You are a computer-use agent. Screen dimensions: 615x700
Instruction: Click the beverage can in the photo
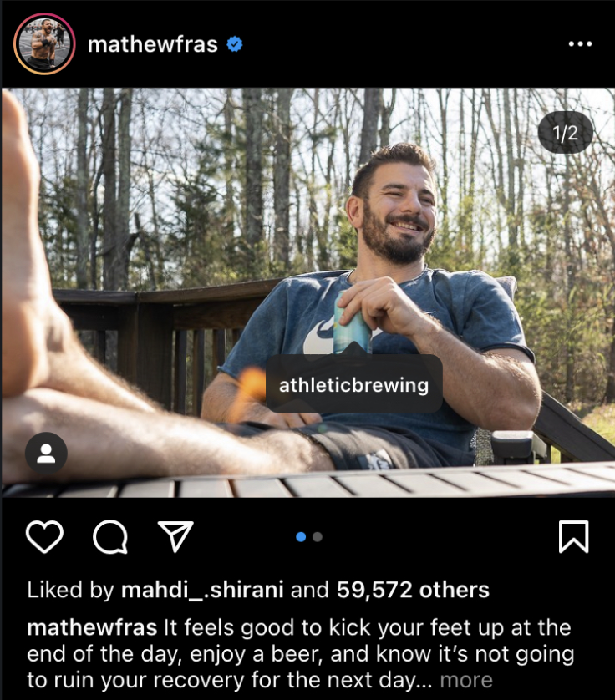click(x=351, y=323)
